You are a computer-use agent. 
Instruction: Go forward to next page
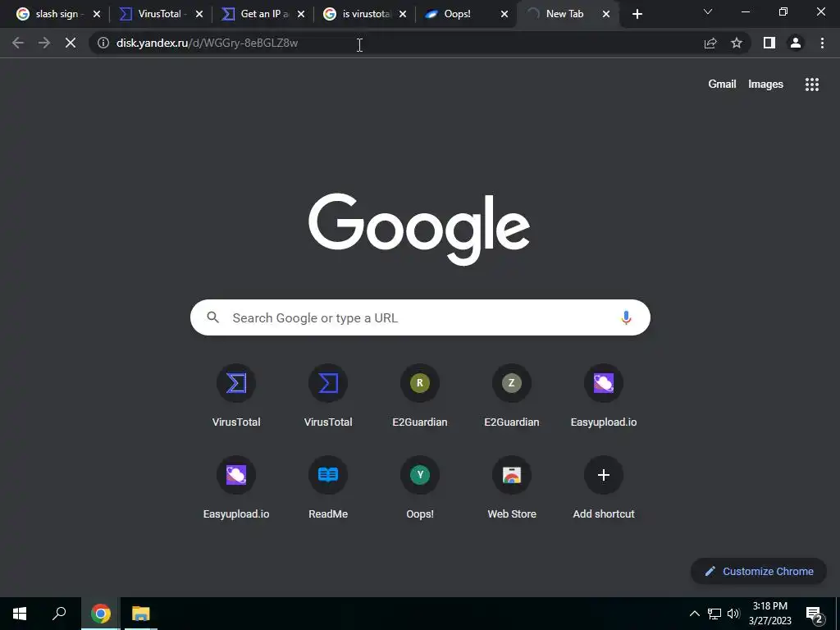click(44, 43)
